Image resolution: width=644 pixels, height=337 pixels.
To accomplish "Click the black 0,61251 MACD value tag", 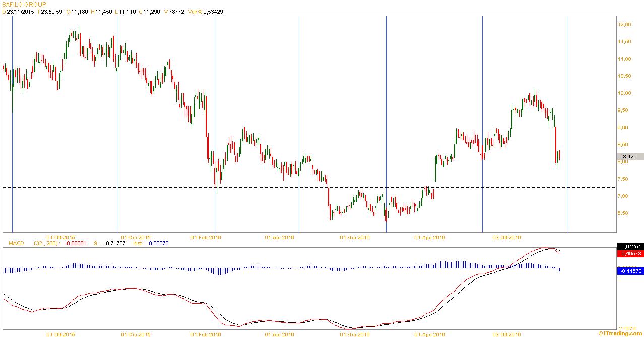I will [629, 246].
